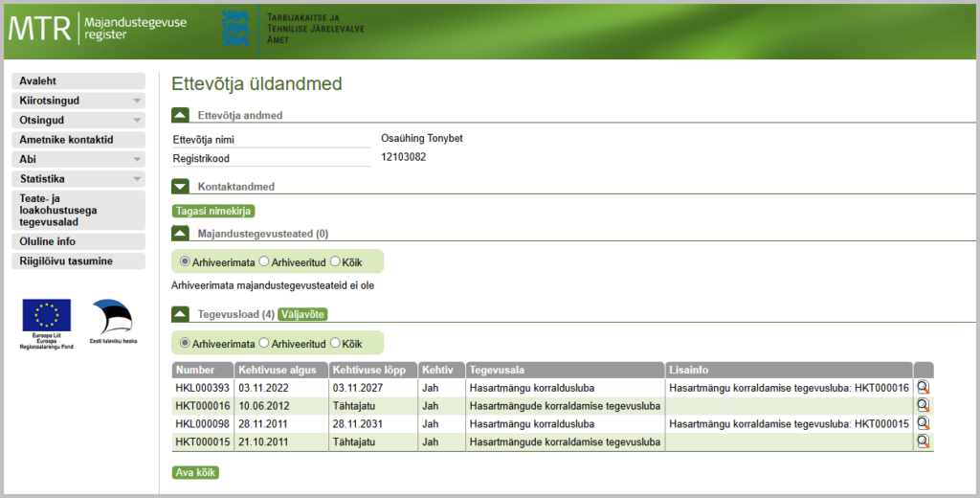This screenshot has width=980, height=498.
Task: Click the Euroopa Liit Regionaalarengu Fond logo
Action: (x=46, y=324)
